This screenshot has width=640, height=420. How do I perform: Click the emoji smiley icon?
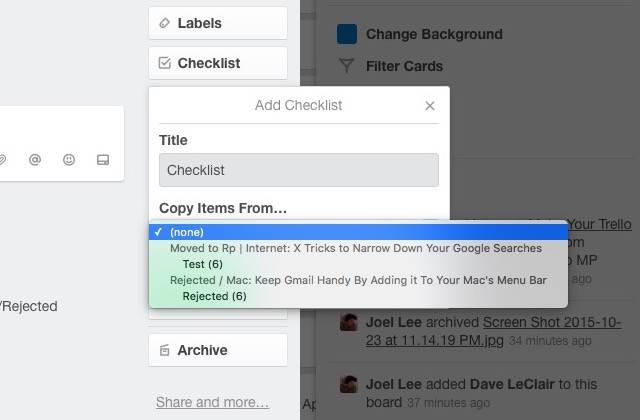click(69, 160)
